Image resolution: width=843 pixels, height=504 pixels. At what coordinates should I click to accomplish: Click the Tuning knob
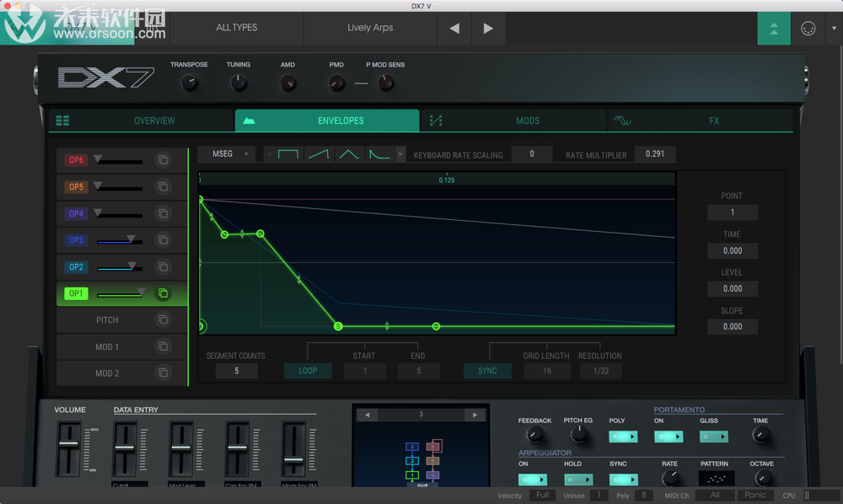[x=239, y=83]
